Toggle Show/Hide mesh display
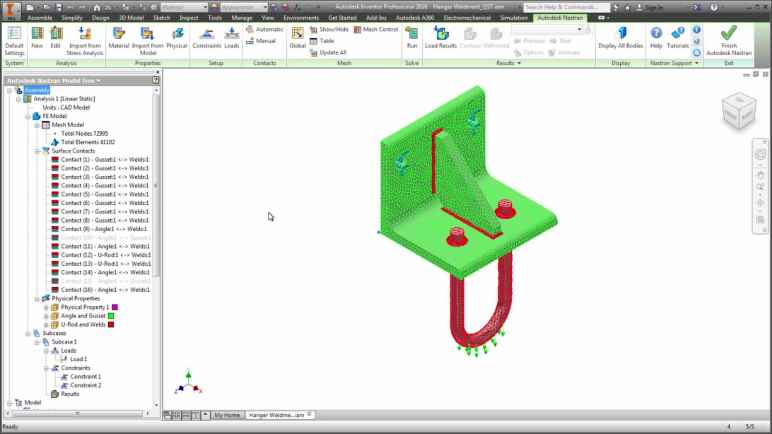Image resolution: width=772 pixels, height=434 pixels. [x=329, y=30]
